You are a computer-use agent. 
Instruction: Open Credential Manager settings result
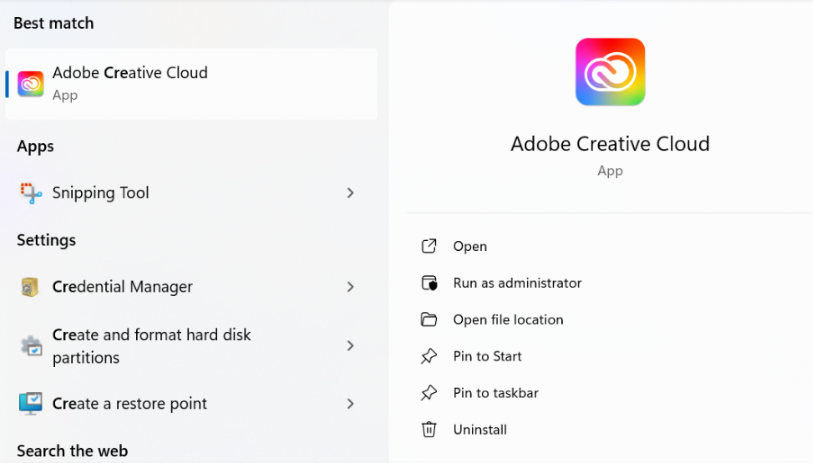pos(189,287)
